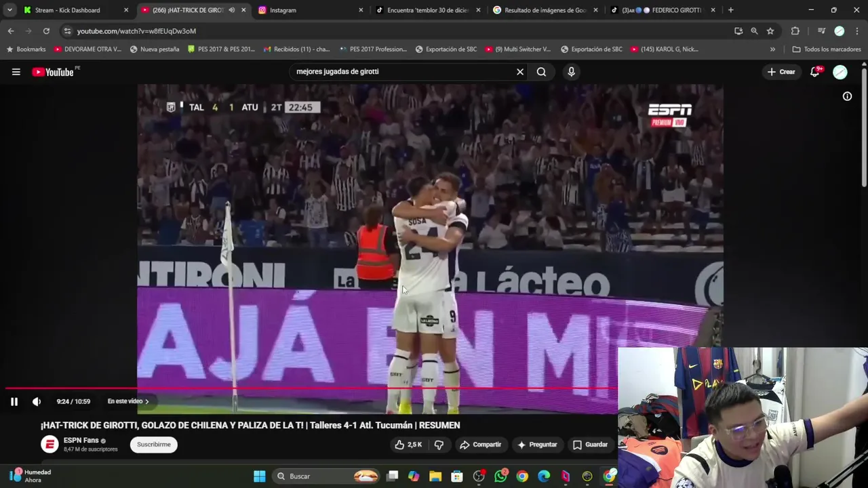Image resolution: width=868 pixels, height=488 pixels.
Task: Clear the search text with the X
Action: coord(520,72)
